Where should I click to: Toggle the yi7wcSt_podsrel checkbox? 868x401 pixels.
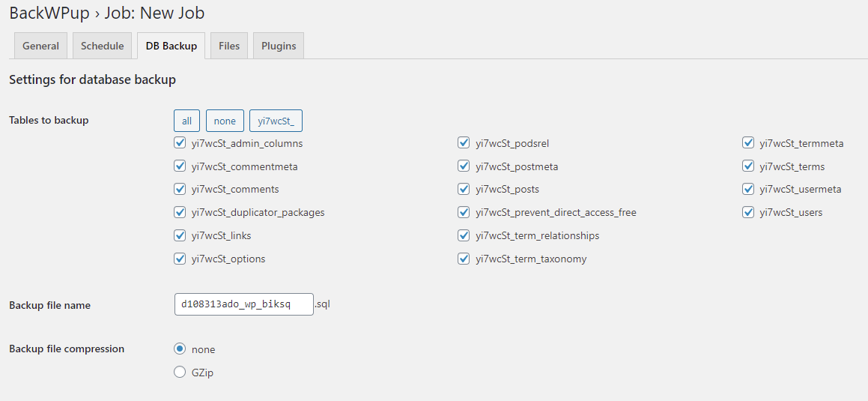point(464,143)
